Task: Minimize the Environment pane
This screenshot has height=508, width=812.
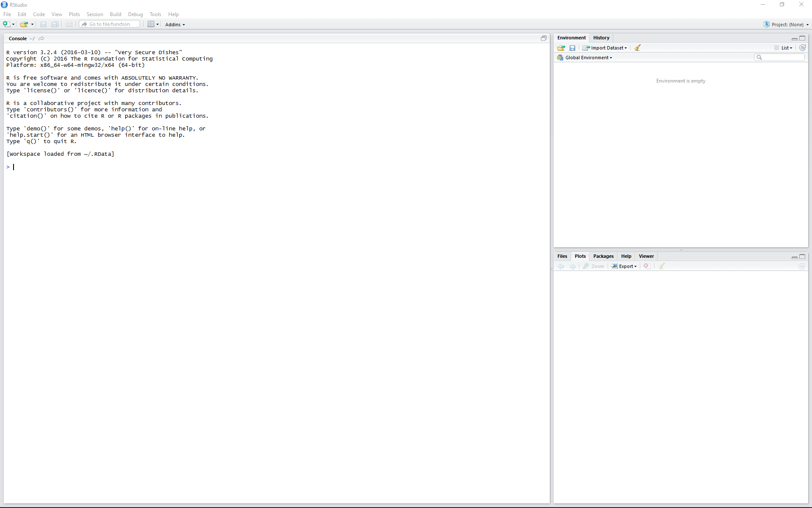Action: [794, 39]
